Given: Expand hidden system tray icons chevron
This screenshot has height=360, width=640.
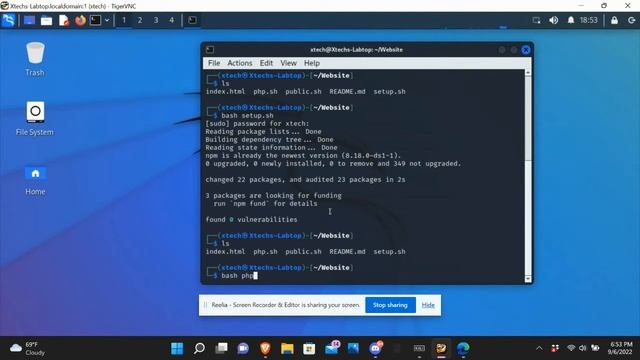Looking at the screenshot, I should click(x=539, y=348).
